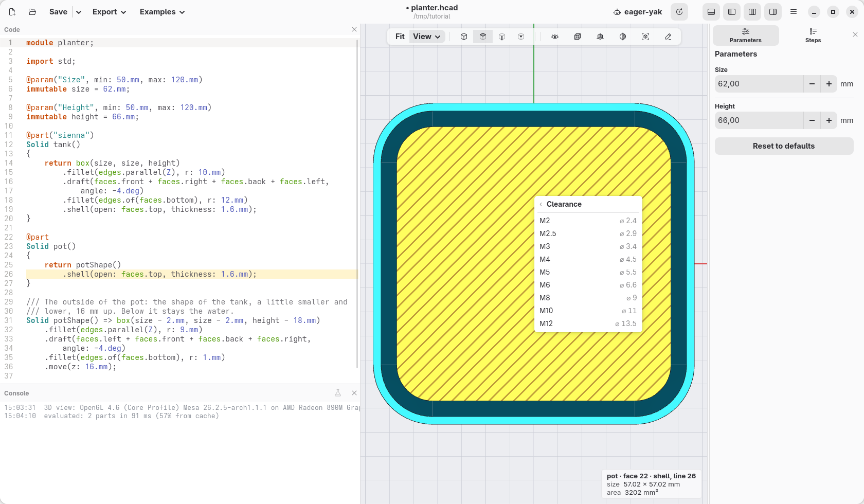Toggle the perspective projection icon

click(600, 37)
